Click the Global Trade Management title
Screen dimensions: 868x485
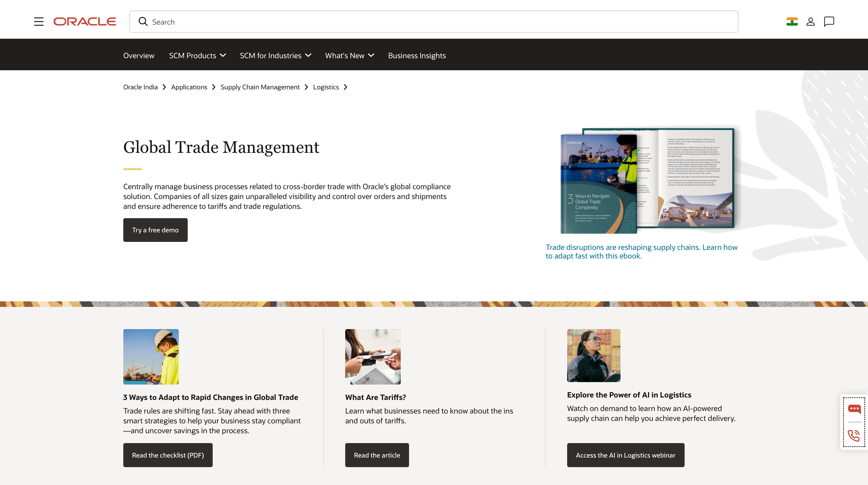221,147
